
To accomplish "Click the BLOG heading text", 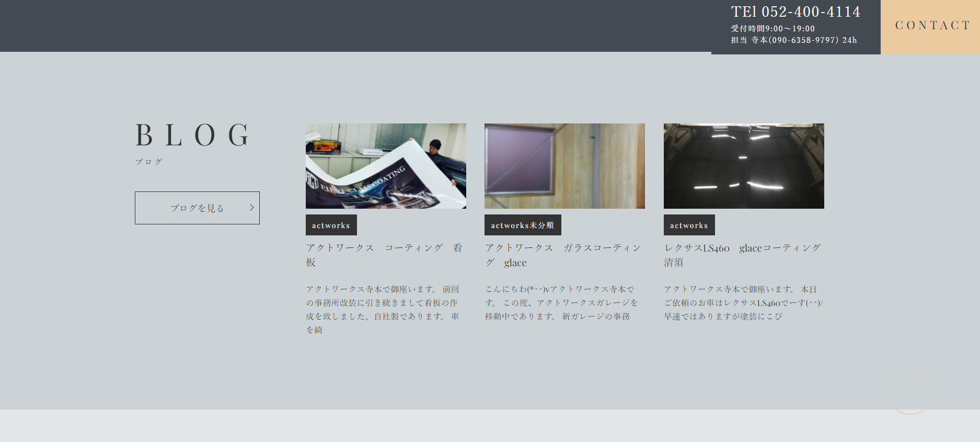I will [x=192, y=135].
